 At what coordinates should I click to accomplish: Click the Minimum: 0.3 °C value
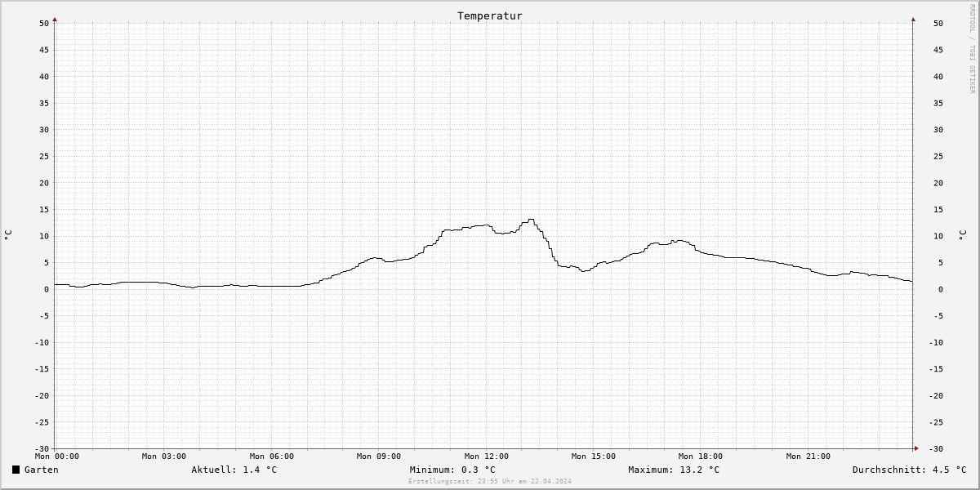(452, 470)
